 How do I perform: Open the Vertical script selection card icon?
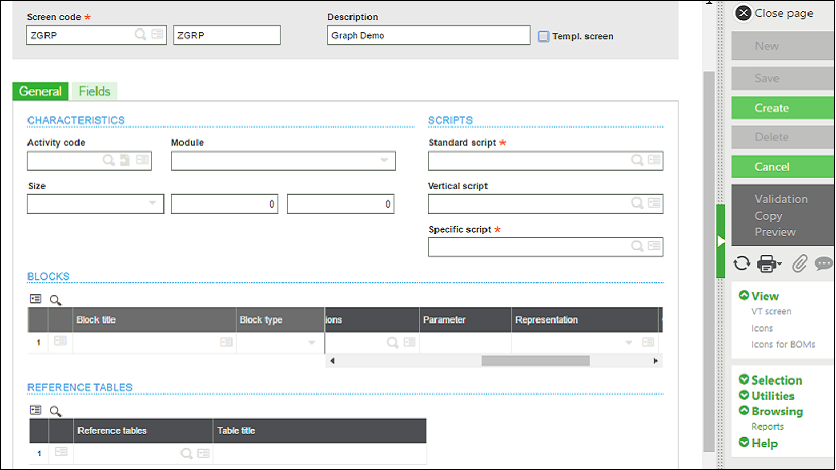654,203
